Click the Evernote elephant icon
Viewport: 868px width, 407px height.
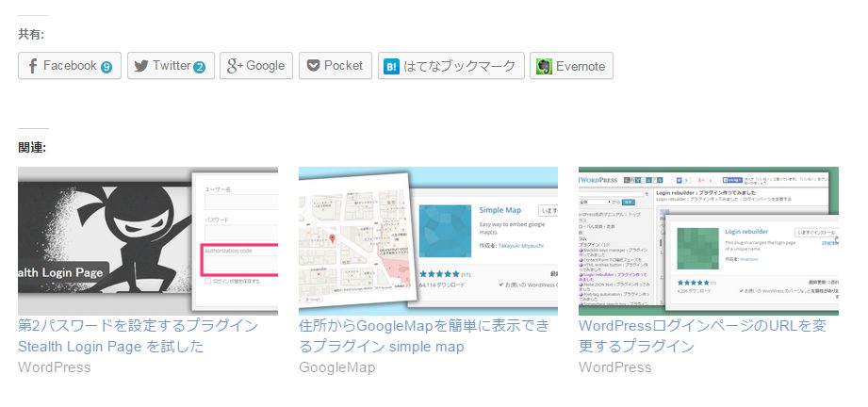pos(544,66)
